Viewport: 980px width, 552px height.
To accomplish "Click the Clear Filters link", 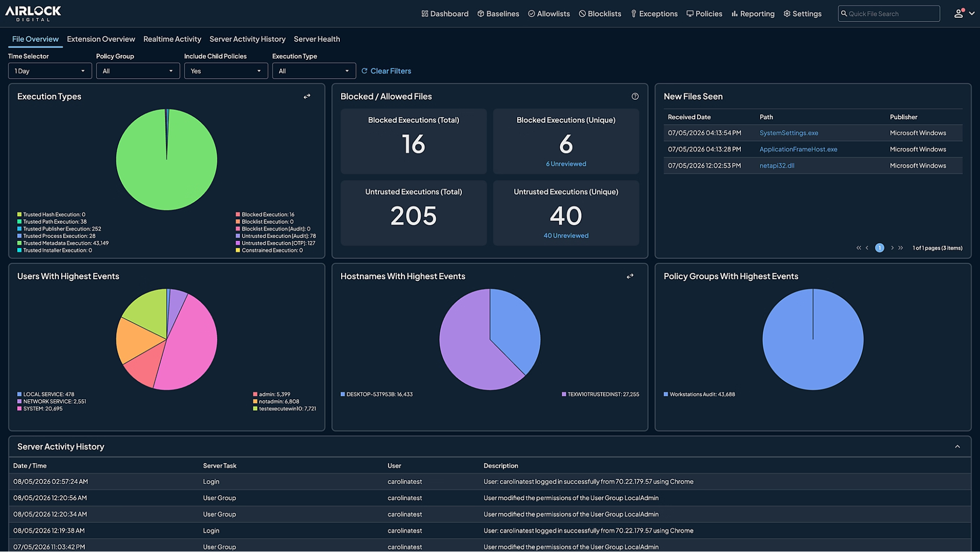I will pos(386,71).
